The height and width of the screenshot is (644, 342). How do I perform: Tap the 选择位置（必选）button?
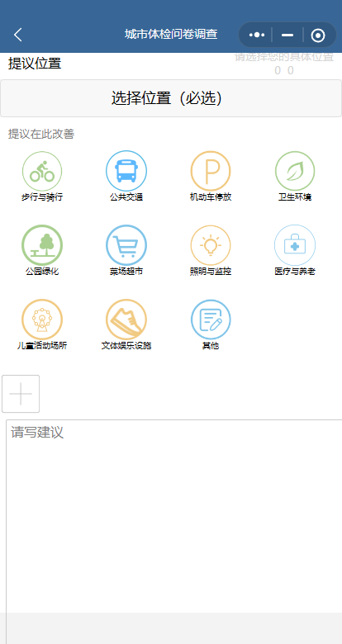pos(171,98)
